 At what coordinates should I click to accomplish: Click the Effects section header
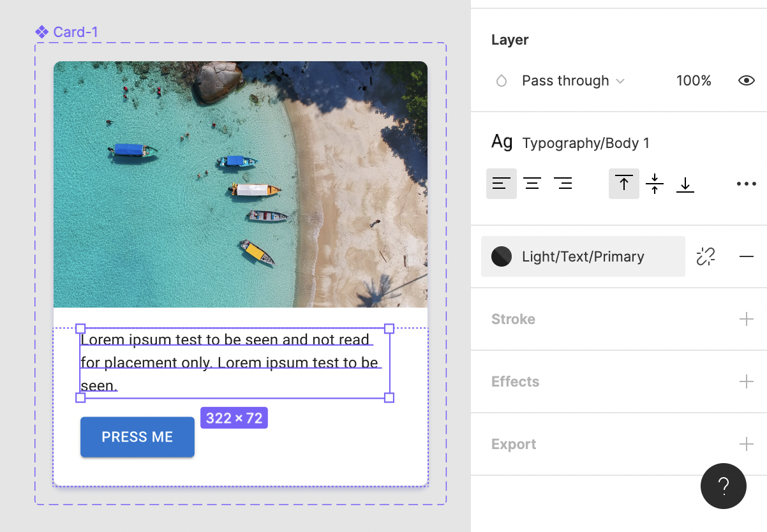click(x=515, y=381)
